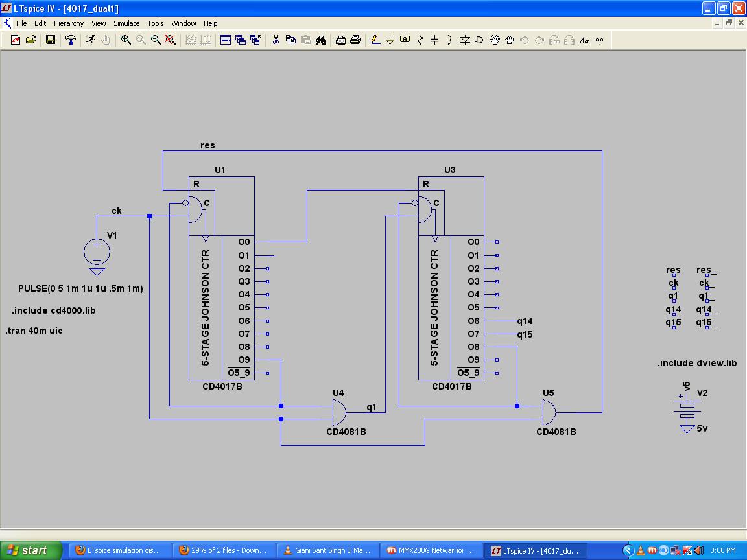Save the schematic with the floppy icon
747x560 pixels.
[51, 40]
